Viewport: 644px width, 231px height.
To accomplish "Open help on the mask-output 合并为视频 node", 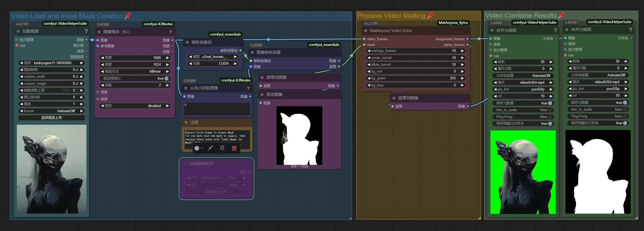I will click(x=630, y=30).
